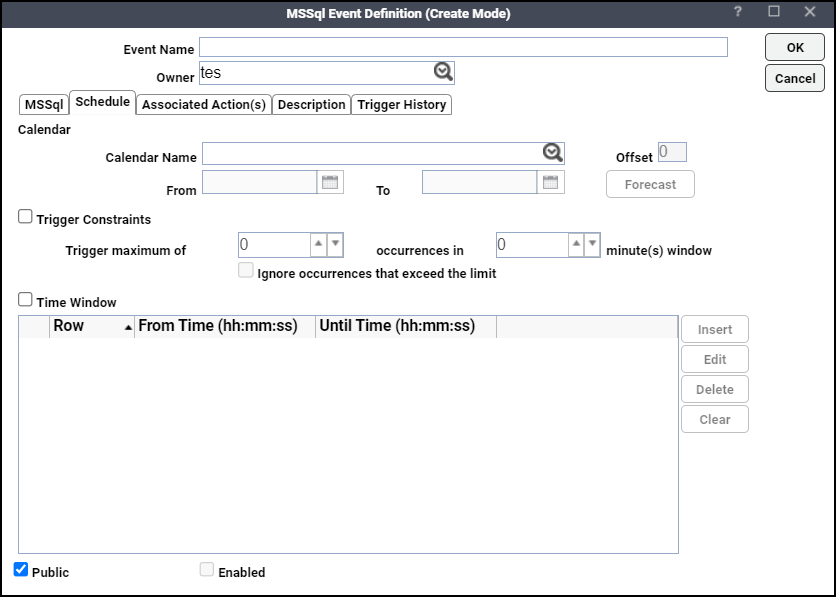Increase the minute(s) window value
The width and height of the screenshot is (836, 597).
(x=576, y=245)
